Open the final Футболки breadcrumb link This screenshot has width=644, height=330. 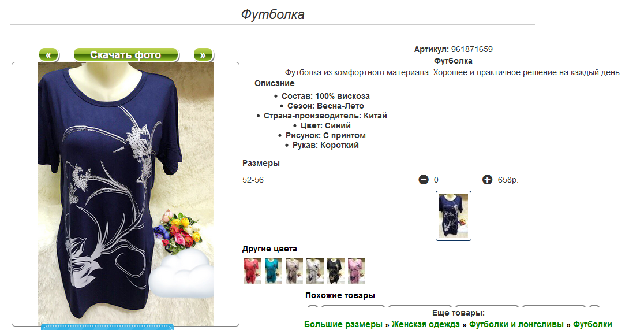click(x=592, y=325)
